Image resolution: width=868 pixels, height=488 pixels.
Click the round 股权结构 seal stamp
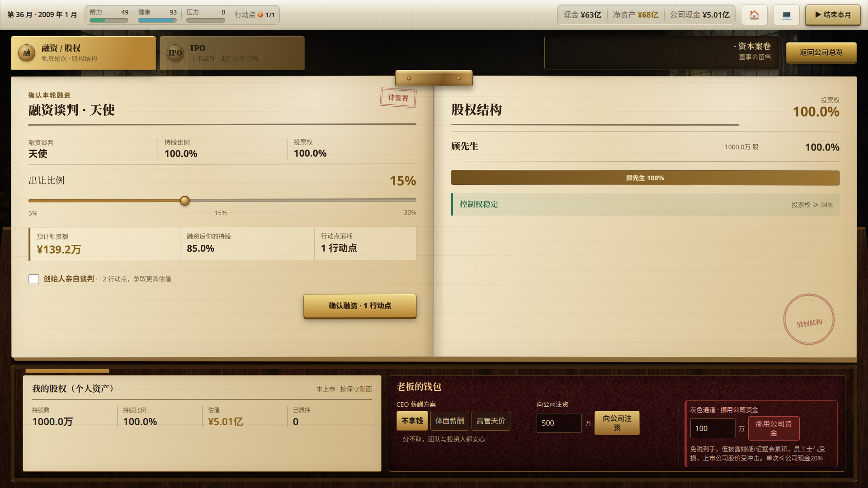[809, 319]
